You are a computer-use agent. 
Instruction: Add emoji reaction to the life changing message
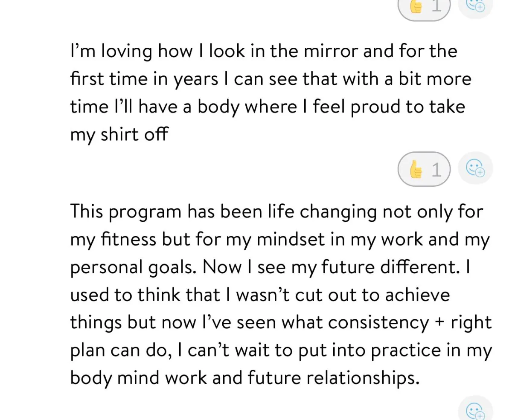point(475,410)
